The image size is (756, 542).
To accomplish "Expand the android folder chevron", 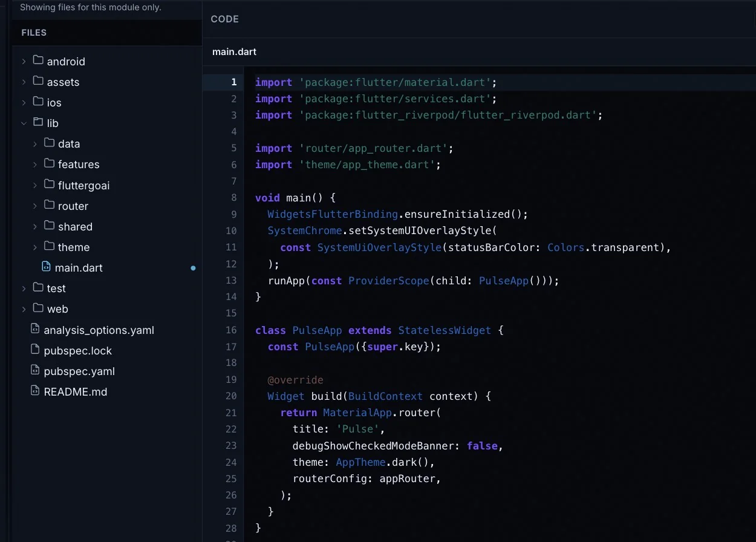I will point(24,61).
